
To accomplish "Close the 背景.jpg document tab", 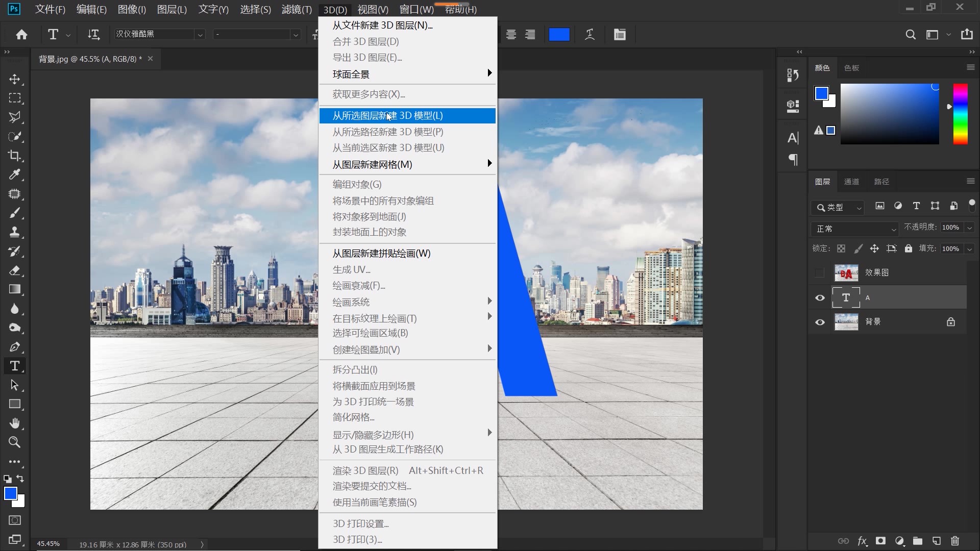I will 150,59.
